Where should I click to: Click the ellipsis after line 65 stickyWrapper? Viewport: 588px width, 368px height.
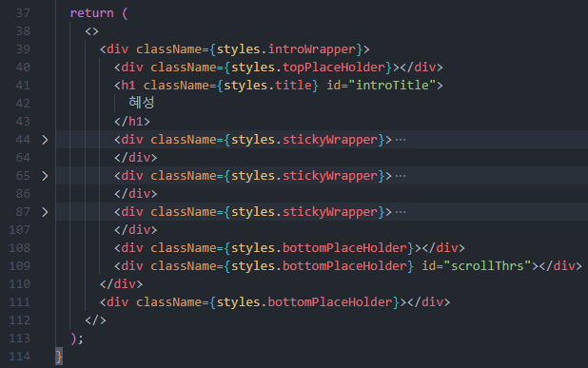(401, 176)
